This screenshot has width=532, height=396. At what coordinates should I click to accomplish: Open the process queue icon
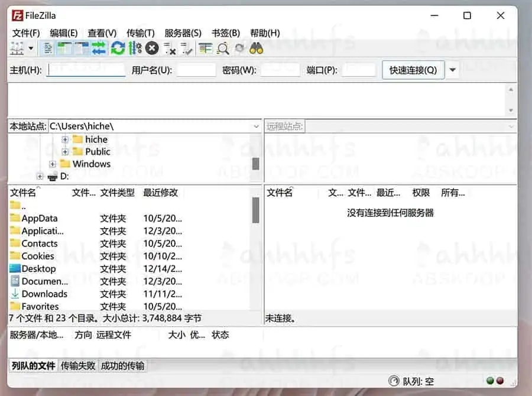tap(134, 48)
